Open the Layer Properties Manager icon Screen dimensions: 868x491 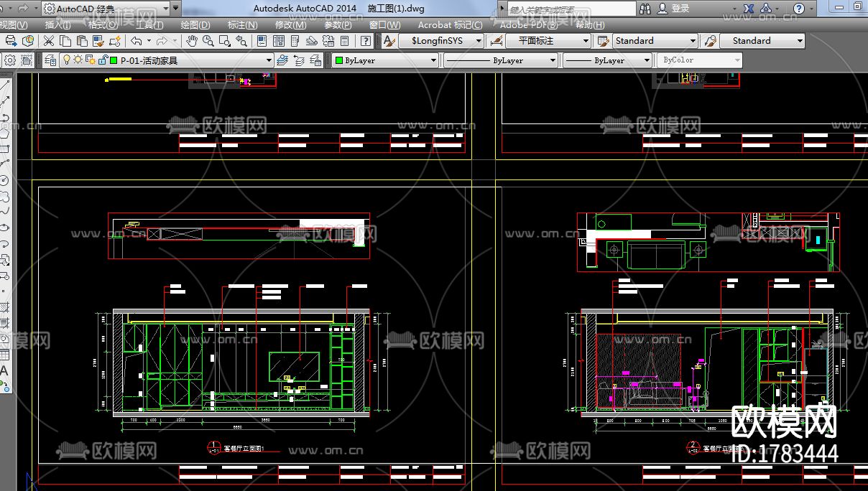click(x=50, y=60)
